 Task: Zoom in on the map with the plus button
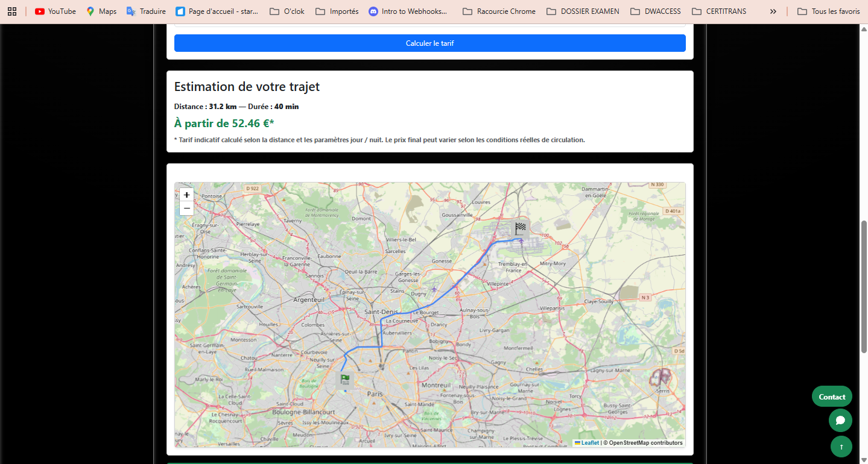pyautogui.click(x=186, y=195)
